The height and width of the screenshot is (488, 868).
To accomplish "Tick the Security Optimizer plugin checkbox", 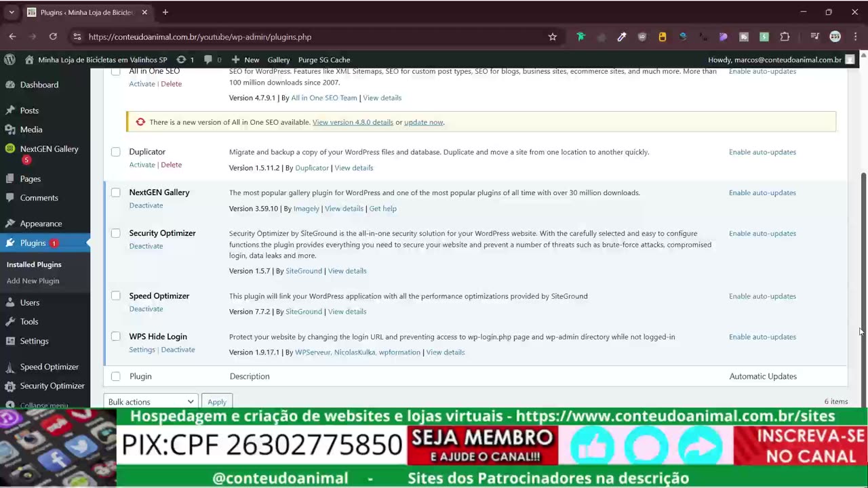I will point(116,233).
